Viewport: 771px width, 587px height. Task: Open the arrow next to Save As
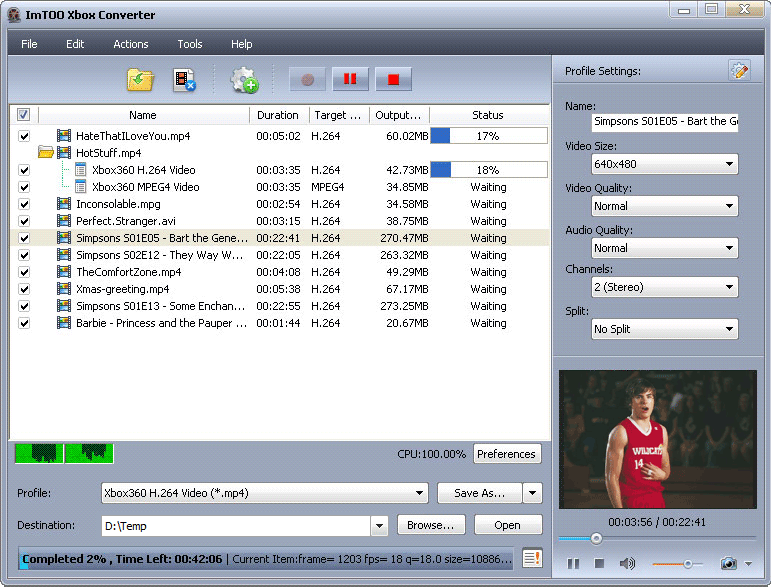(533, 493)
